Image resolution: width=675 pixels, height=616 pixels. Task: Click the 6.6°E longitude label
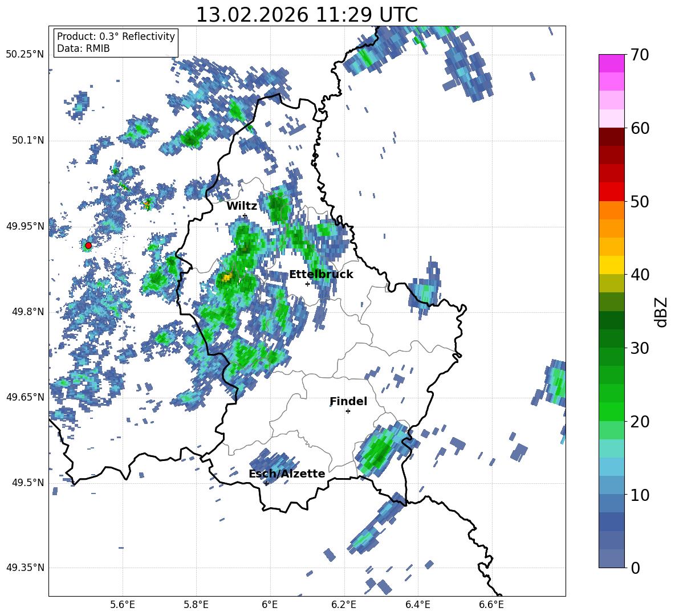pos(491,605)
